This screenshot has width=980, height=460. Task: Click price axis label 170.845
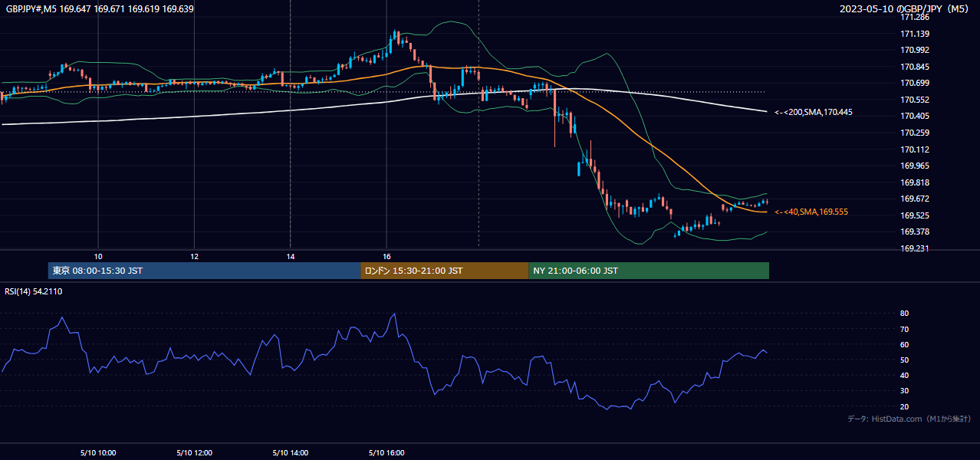tap(915, 67)
